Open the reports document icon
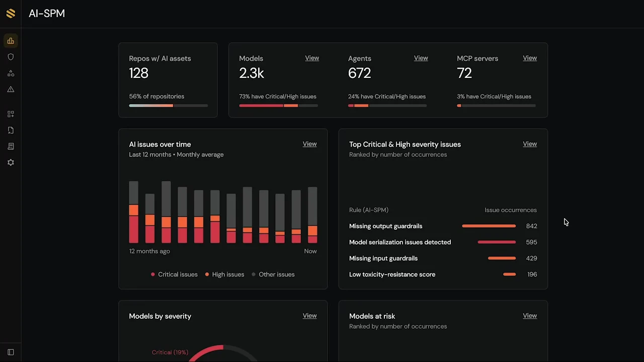644x362 pixels. point(11,130)
